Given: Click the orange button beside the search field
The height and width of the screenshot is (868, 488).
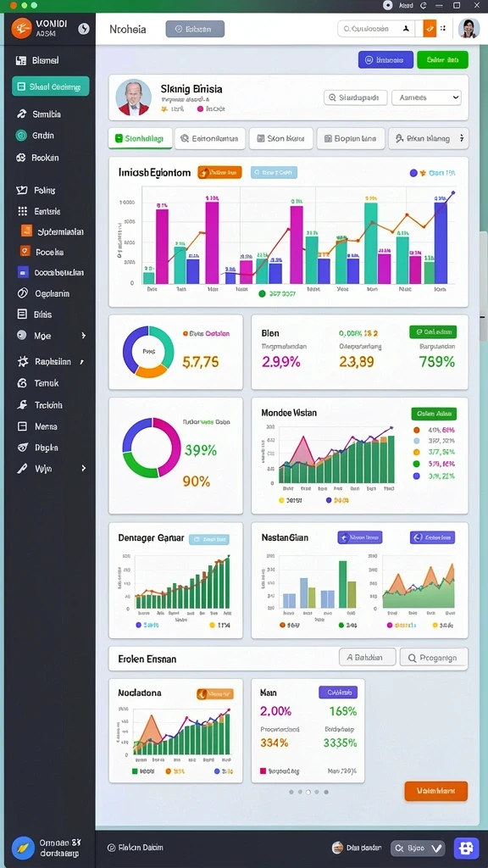Looking at the screenshot, I should pos(430,28).
